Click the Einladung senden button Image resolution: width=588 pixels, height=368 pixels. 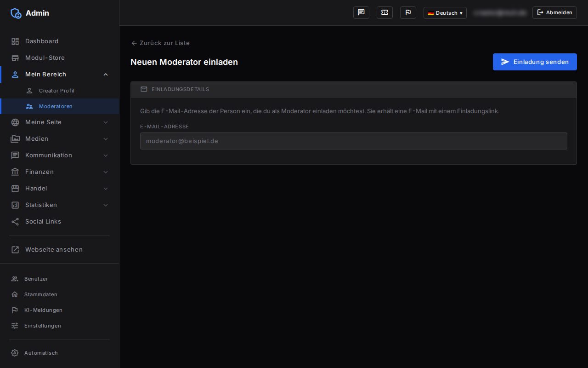point(535,62)
